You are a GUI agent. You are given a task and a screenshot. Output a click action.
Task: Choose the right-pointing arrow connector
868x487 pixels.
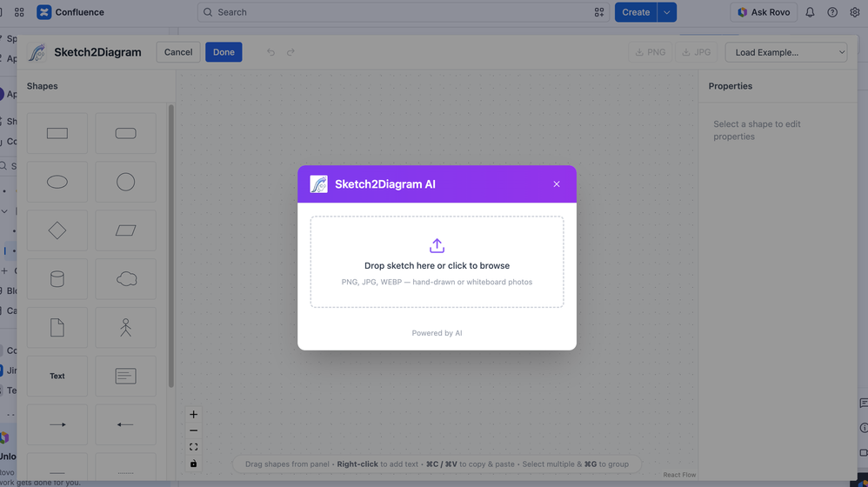coord(57,424)
